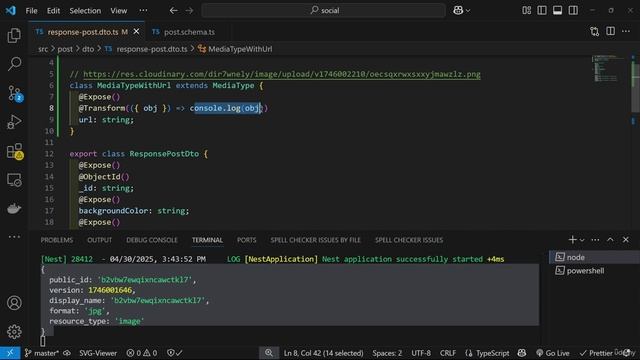
Task: Select post folder in the breadcrumb
Action: 65,49
